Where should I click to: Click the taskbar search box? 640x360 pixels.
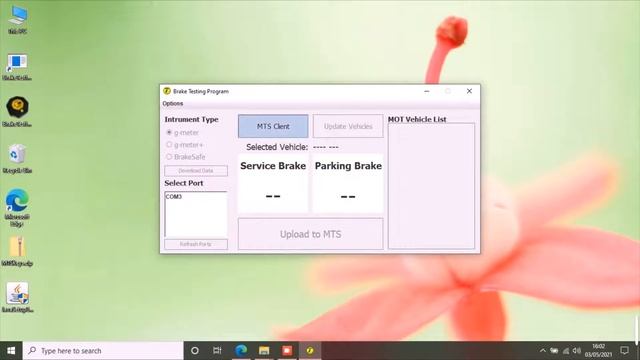103,351
